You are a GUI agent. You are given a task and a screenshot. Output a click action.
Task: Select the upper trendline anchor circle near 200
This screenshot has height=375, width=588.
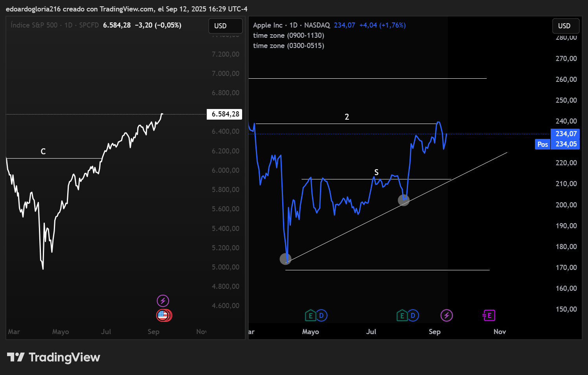[x=404, y=200]
